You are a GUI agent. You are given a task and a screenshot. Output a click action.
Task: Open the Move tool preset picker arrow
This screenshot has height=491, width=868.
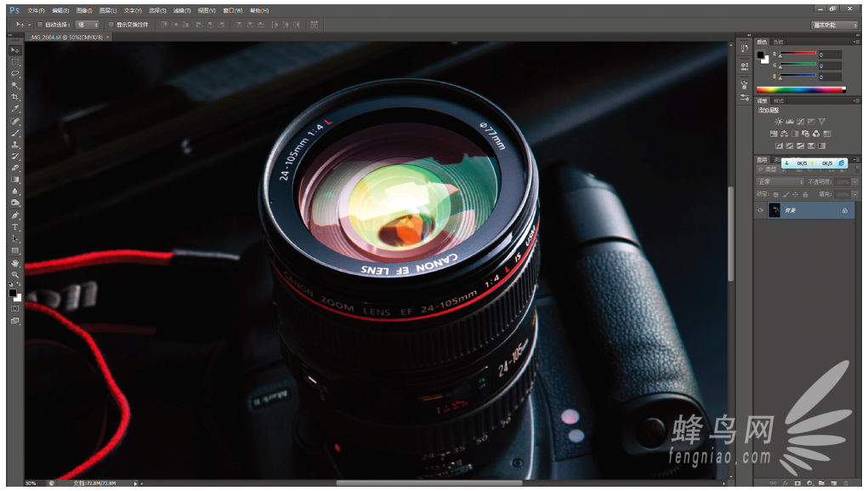coord(30,25)
